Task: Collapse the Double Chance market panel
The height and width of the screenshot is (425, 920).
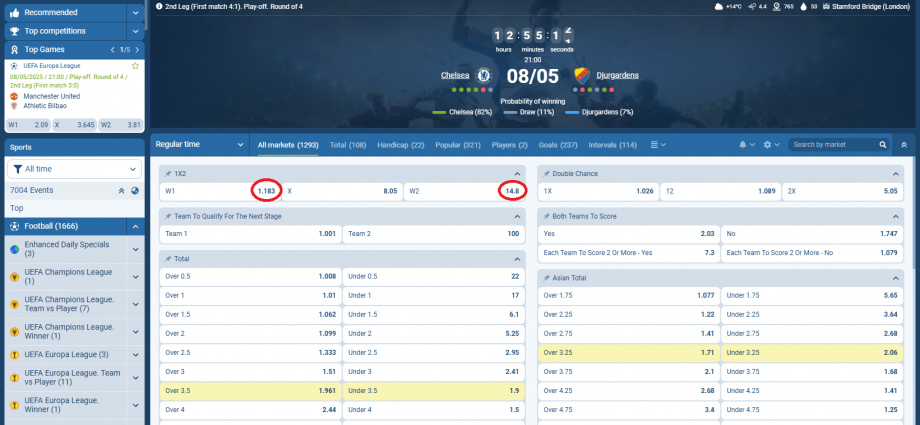Action: point(896,174)
